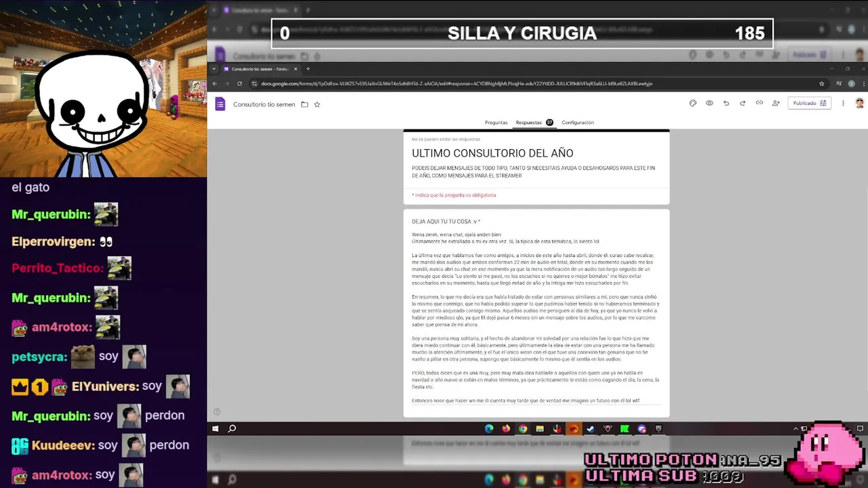This screenshot has height=488, width=868.
Task: Redo change in Forms toolbar
Action: [743, 103]
